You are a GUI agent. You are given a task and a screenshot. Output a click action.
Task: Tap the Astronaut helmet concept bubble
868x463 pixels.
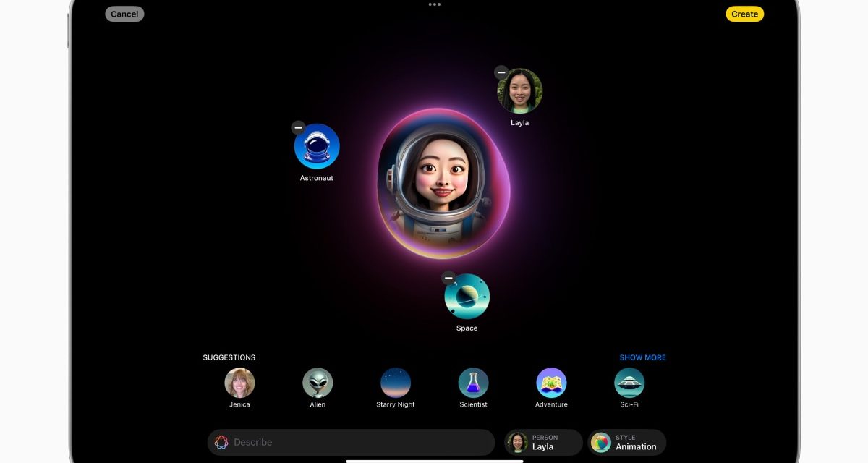[x=317, y=147]
